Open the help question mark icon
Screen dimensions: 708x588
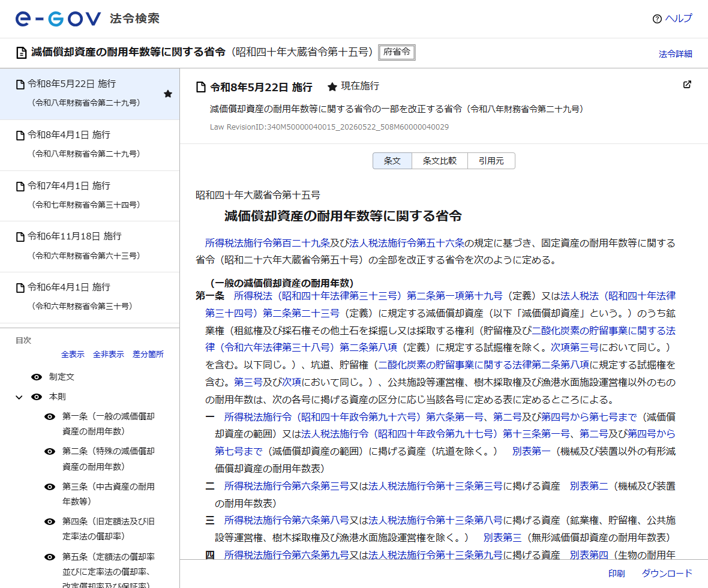coord(657,19)
